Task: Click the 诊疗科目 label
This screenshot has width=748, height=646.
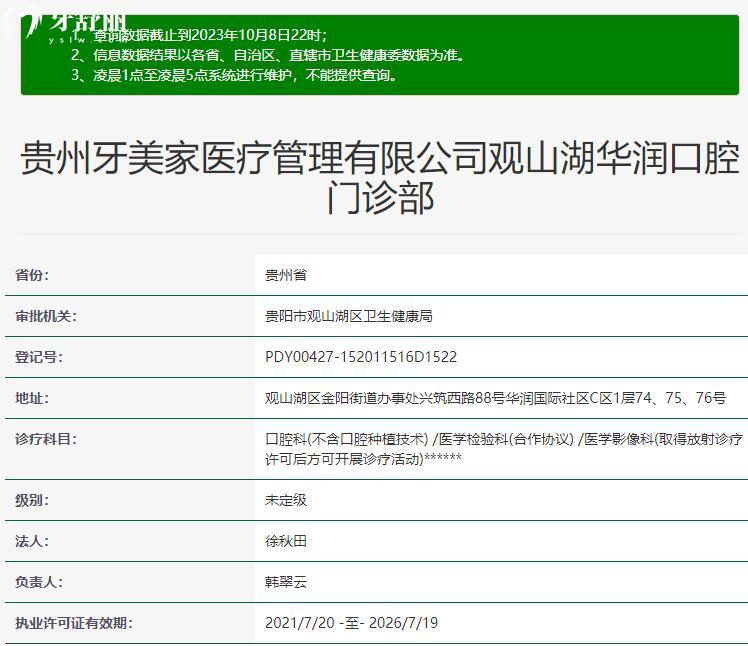Action: pos(46,439)
